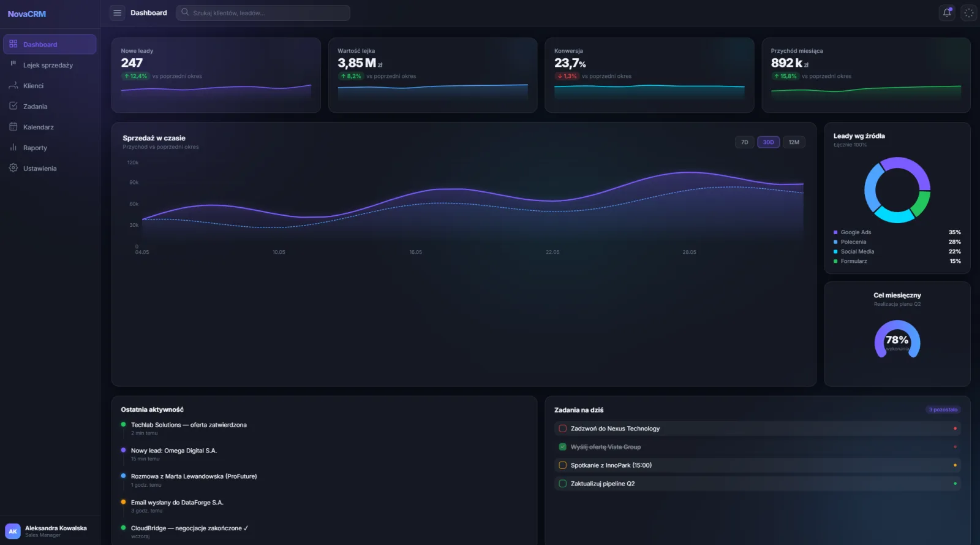980x545 pixels.
Task: Switch sales chart to 12M range
Action: point(794,142)
